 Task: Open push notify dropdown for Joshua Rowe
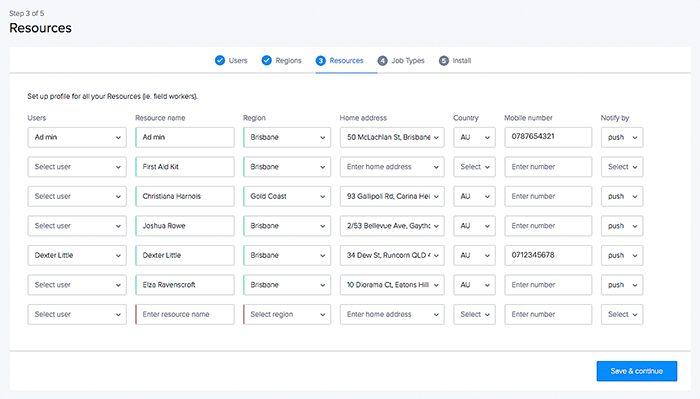point(622,225)
